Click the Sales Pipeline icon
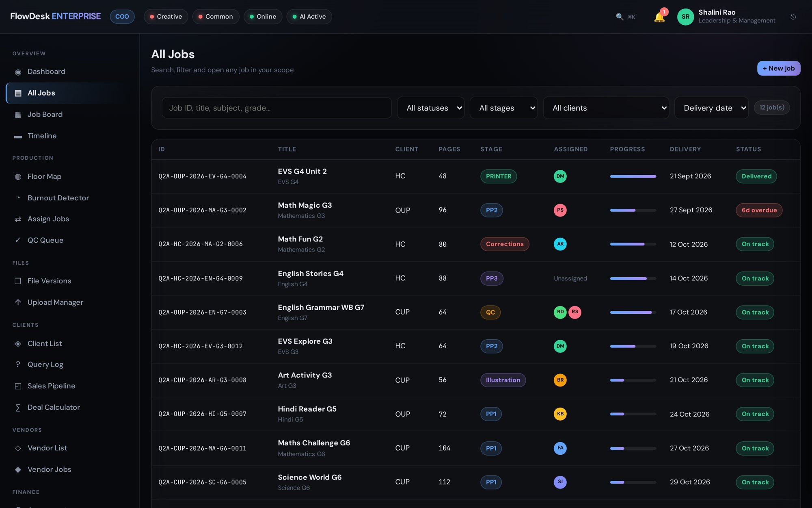This screenshot has width=812, height=508. (x=18, y=386)
